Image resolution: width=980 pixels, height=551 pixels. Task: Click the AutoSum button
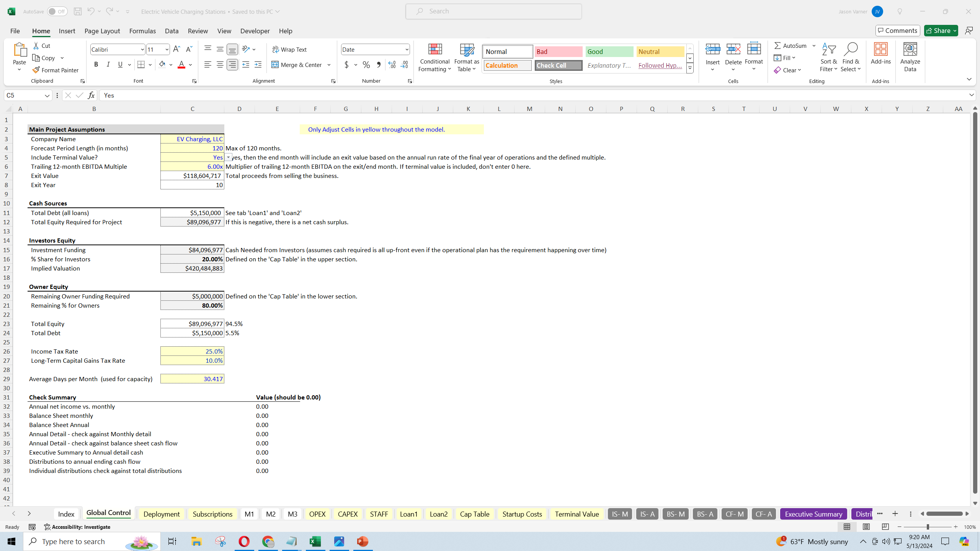point(790,46)
